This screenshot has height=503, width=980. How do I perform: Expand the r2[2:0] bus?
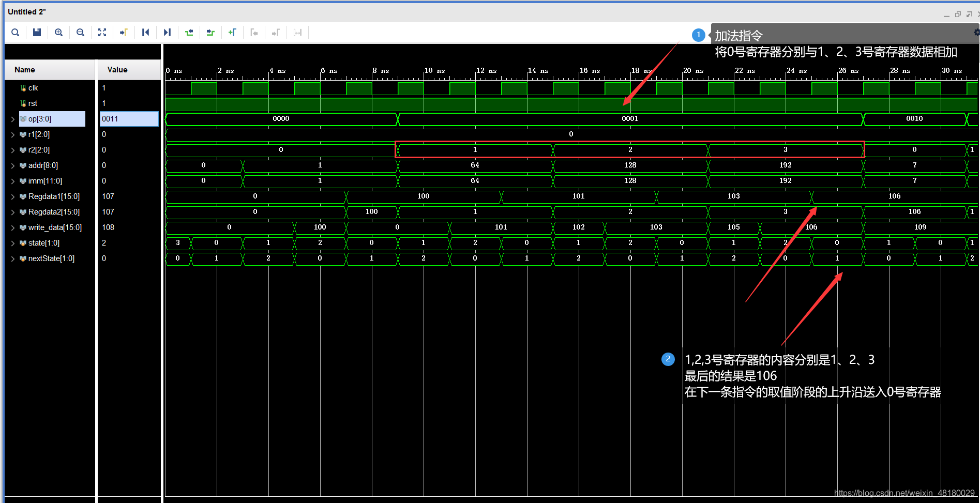click(13, 150)
